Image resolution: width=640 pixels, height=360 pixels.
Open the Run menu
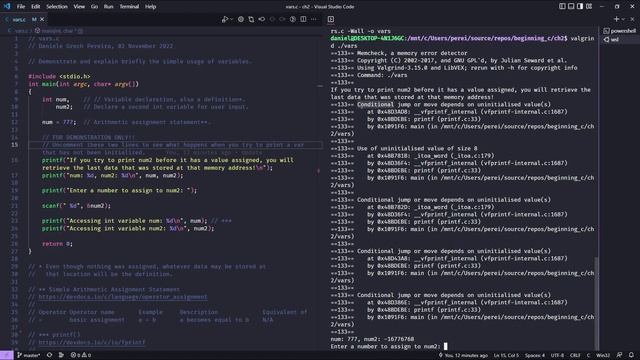pos(109,7)
